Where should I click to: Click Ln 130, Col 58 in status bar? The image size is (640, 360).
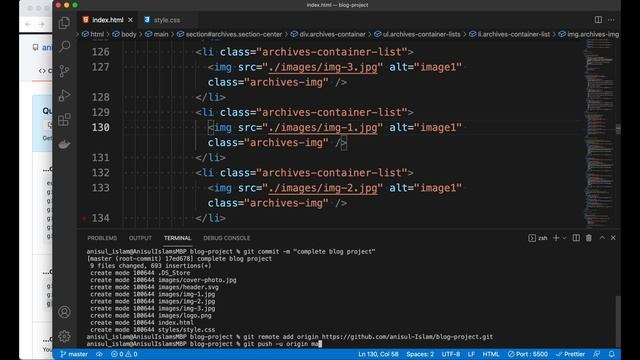[378, 354]
